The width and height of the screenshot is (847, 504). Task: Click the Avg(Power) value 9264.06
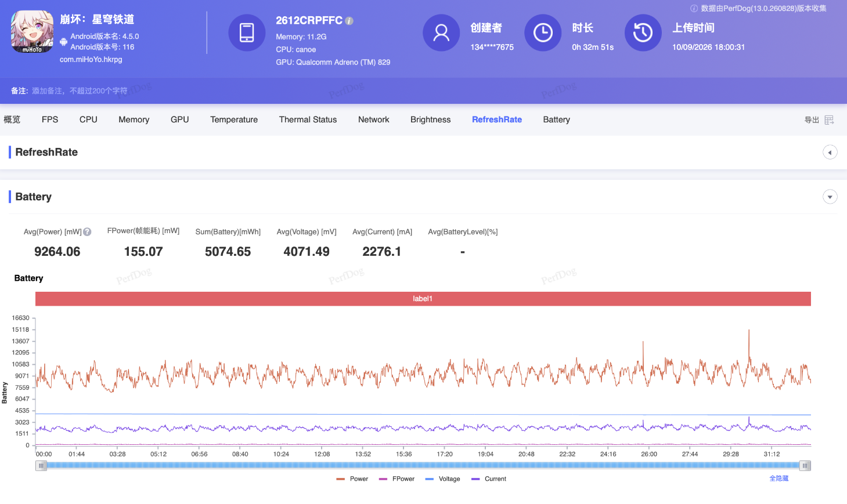point(57,252)
